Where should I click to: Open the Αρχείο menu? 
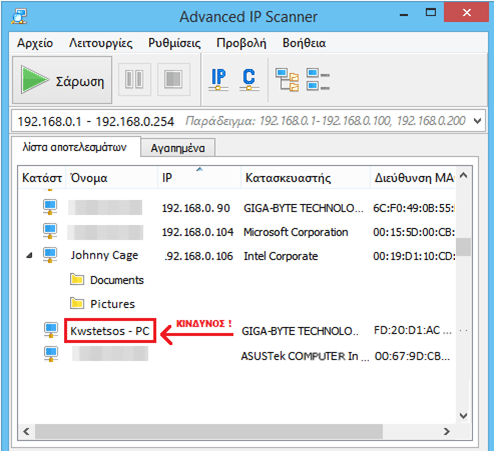35,43
